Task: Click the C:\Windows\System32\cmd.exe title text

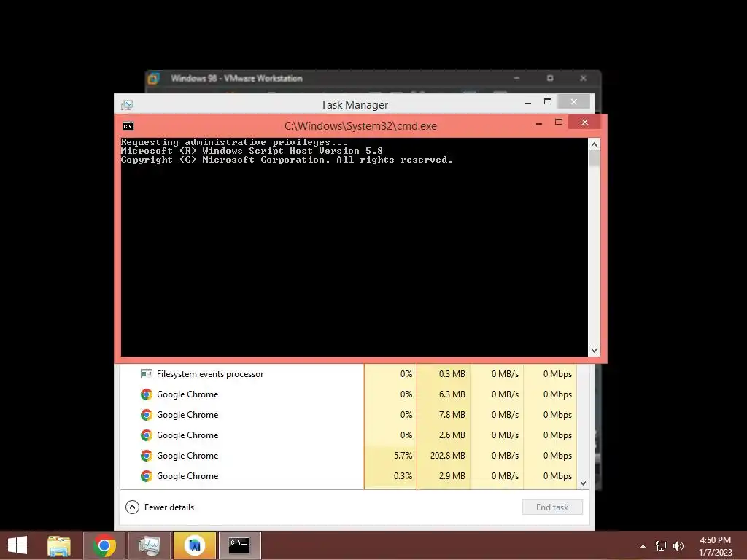Action: point(360,126)
